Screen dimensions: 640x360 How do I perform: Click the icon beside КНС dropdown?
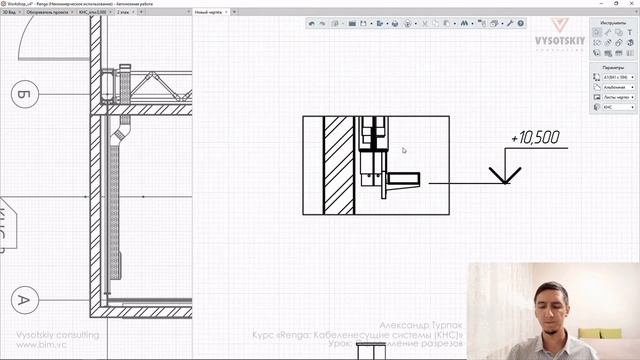597,107
